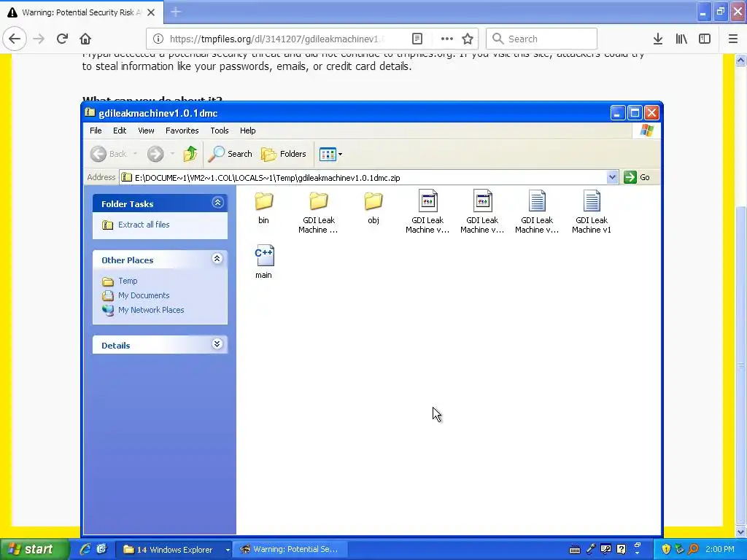Go to Firefox home page
The image size is (747, 560).
click(x=85, y=39)
